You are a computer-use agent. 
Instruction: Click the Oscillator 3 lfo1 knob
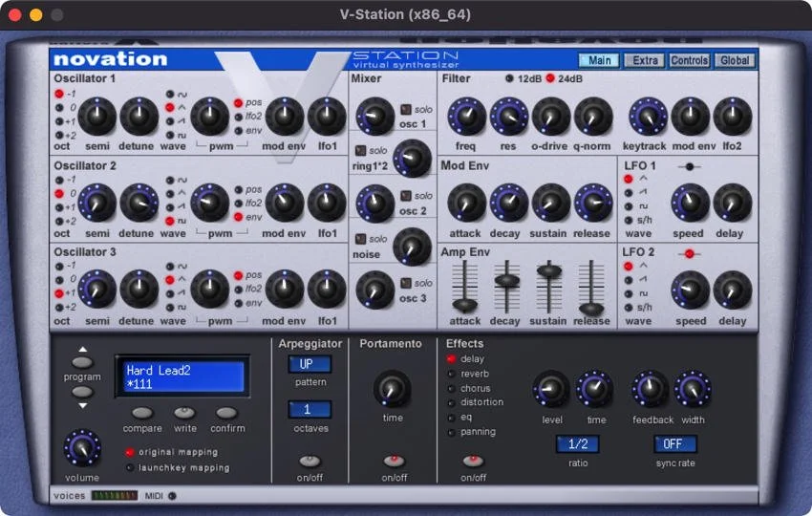(x=327, y=290)
